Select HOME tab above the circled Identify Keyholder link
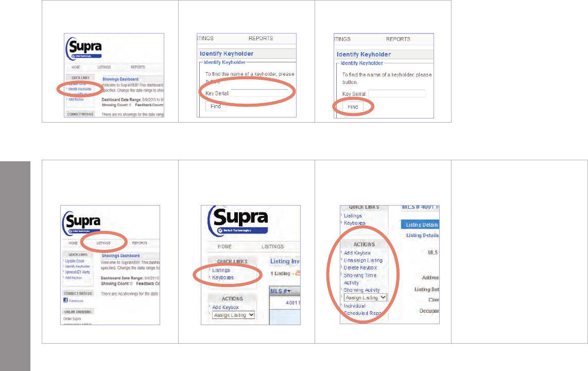This screenshot has width=588, height=371. pos(76,67)
